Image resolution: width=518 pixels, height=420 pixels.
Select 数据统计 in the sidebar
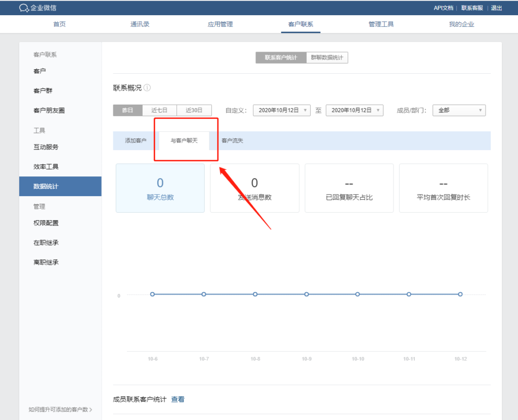click(x=60, y=186)
